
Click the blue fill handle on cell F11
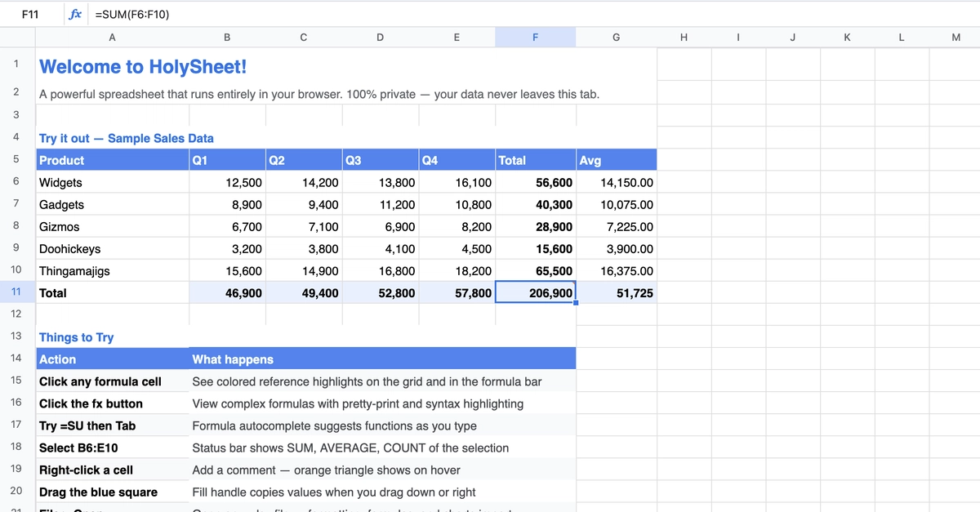pos(576,303)
